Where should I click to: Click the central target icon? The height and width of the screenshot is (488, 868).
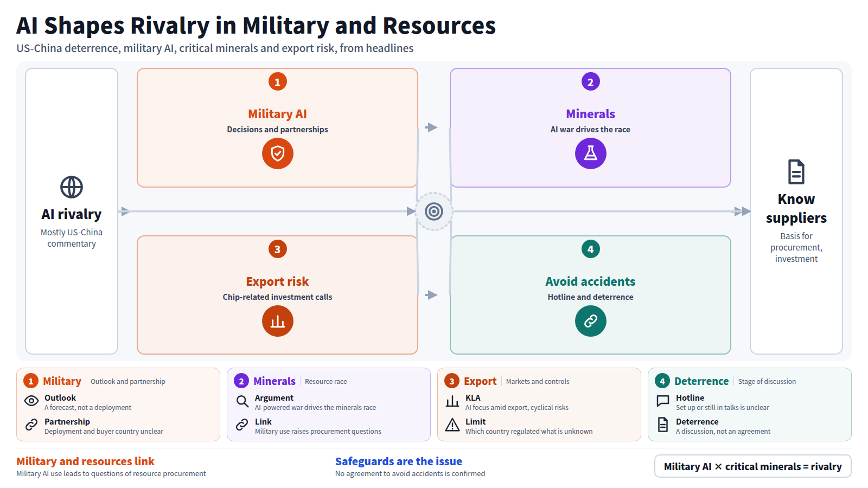pyautogui.click(x=434, y=211)
